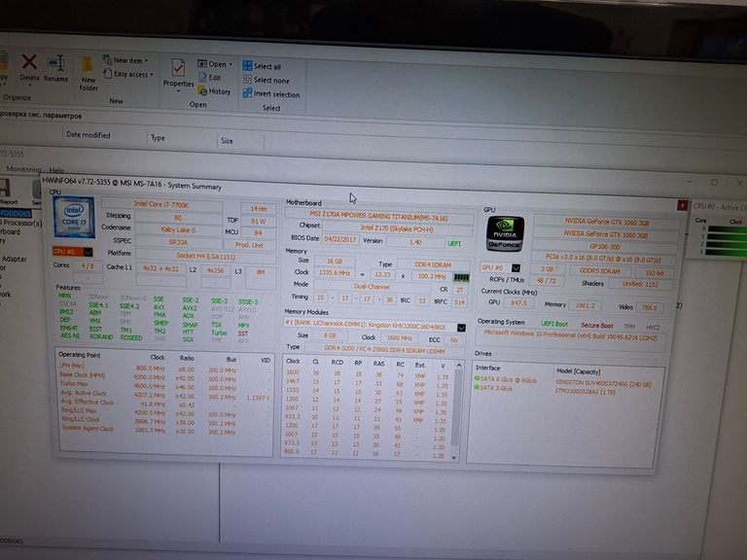Open the Monitoring menu in HWiNFO
This screenshot has width=747, height=560.
click(23, 169)
